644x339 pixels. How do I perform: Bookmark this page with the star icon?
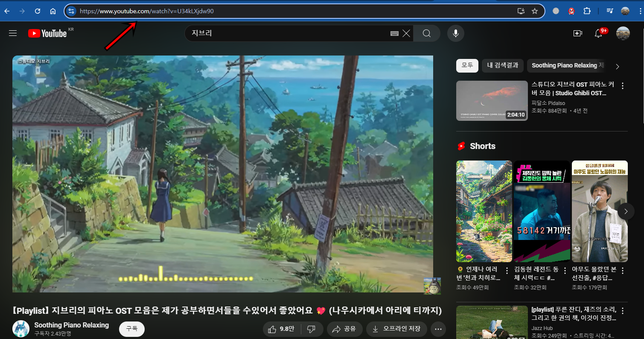[535, 11]
